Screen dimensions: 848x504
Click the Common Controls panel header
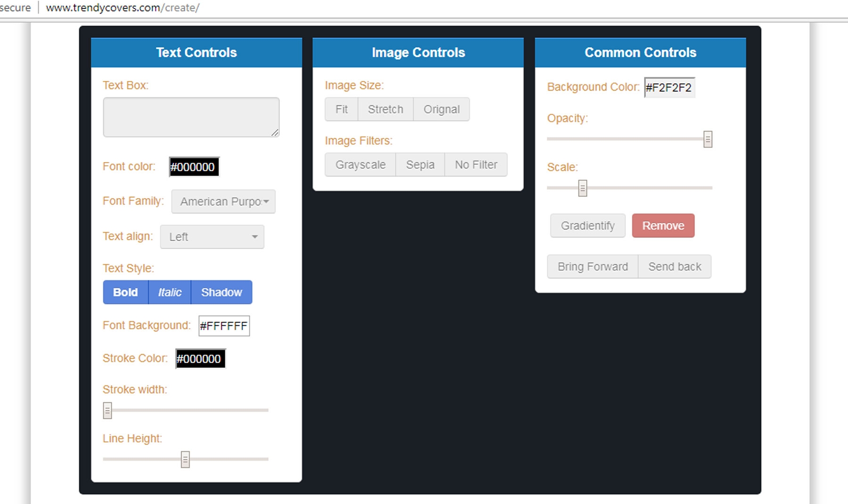(640, 52)
